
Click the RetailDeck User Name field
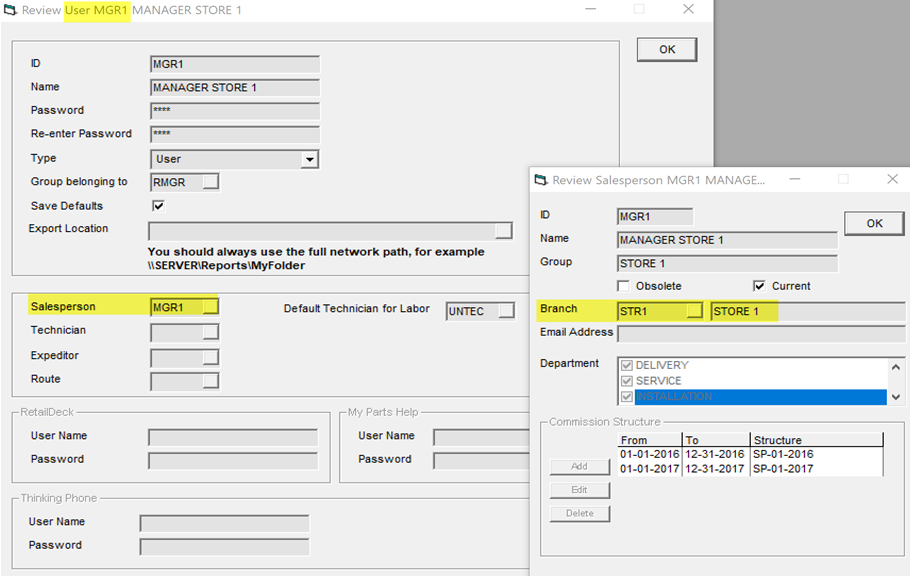click(233, 437)
